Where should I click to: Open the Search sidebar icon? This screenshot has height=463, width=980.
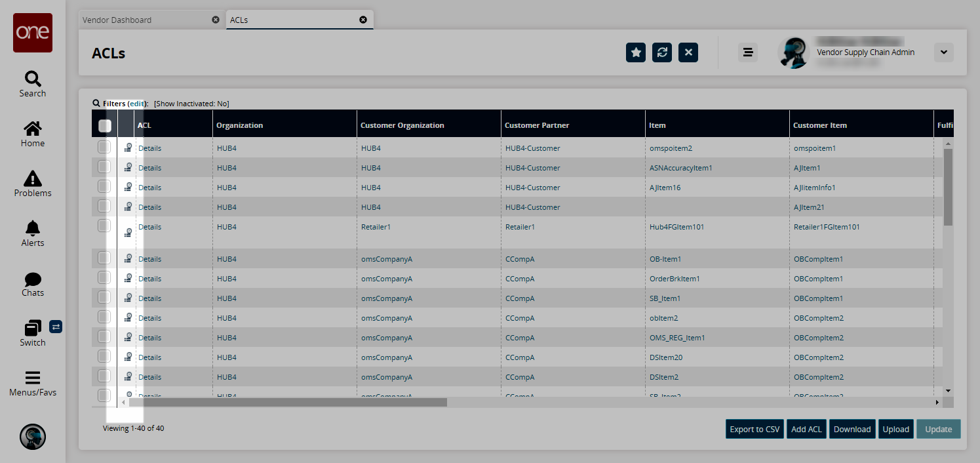click(33, 84)
